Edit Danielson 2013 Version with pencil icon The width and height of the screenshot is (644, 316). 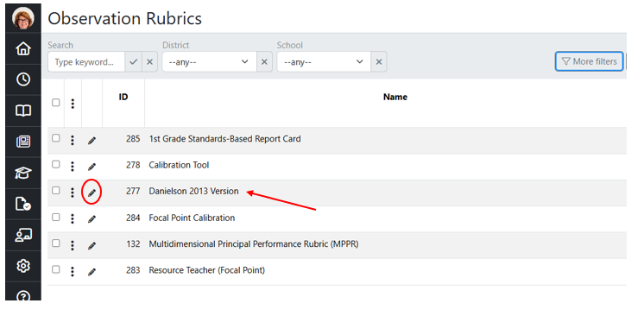click(92, 193)
